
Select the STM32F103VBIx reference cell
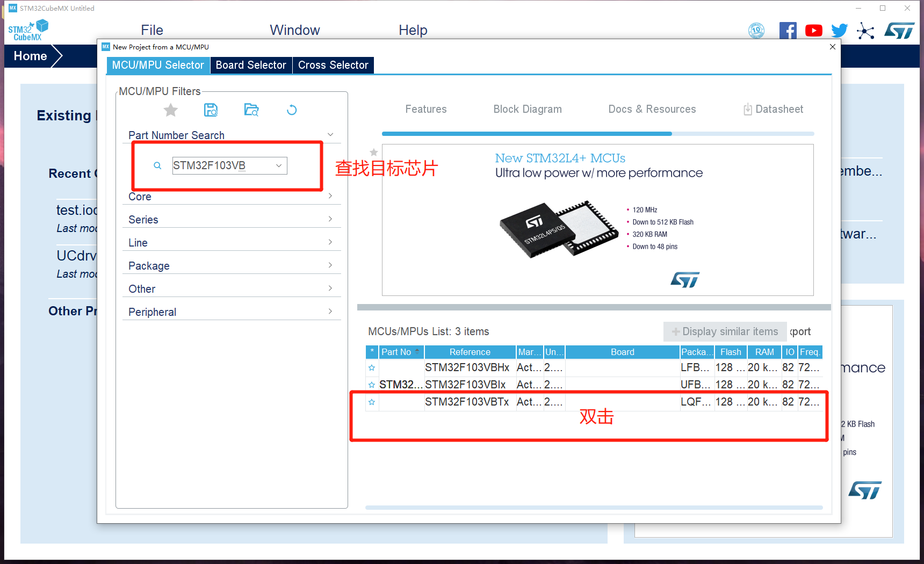click(x=470, y=385)
